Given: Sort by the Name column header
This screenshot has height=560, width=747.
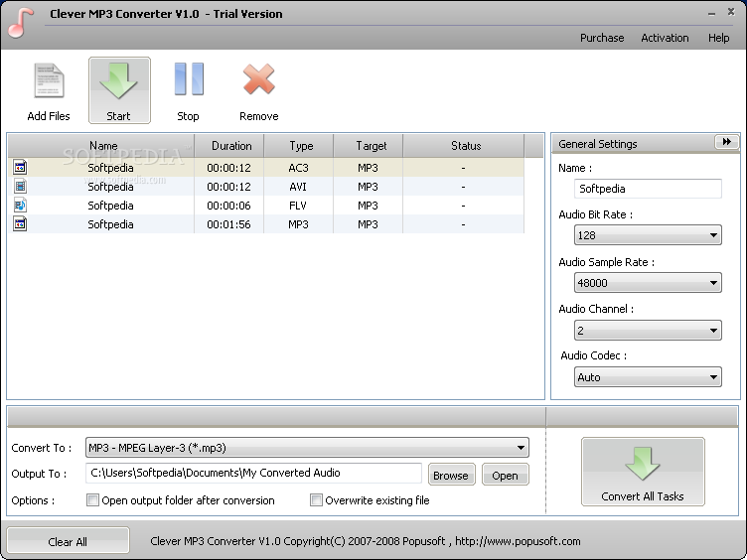Looking at the screenshot, I should point(101,146).
